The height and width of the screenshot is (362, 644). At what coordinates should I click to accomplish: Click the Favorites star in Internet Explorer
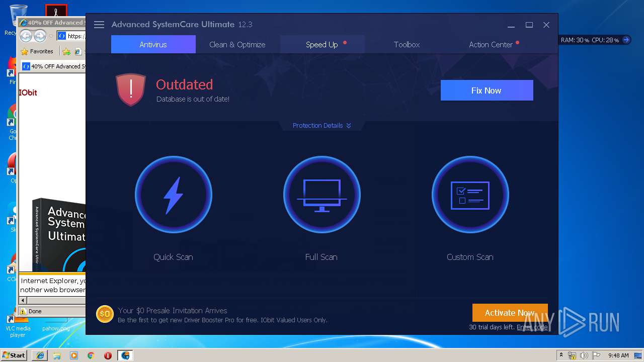tap(25, 51)
